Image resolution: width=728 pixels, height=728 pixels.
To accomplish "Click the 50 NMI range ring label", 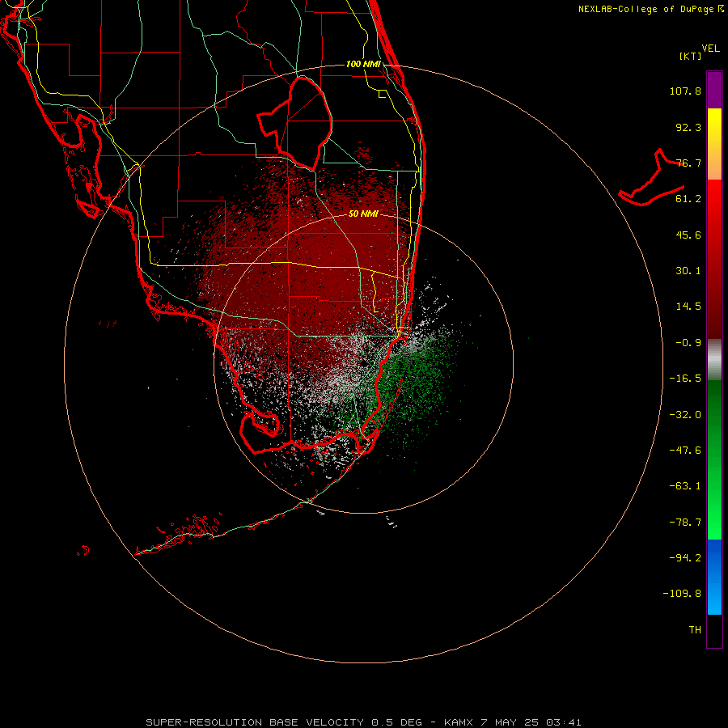I will coord(363,214).
